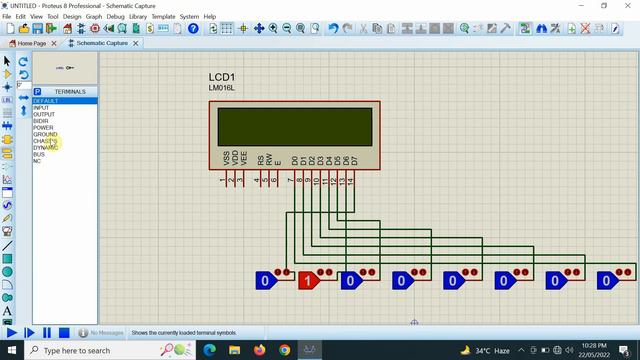Open the View menu

tap(36, 17)
